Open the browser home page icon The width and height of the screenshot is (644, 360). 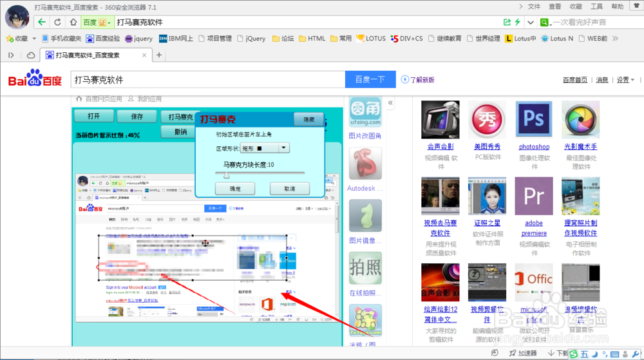[73, 22]
